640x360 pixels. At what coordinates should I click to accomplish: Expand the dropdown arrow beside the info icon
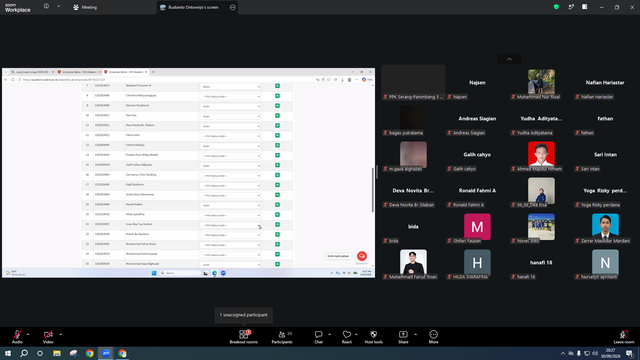coord(58,6)
